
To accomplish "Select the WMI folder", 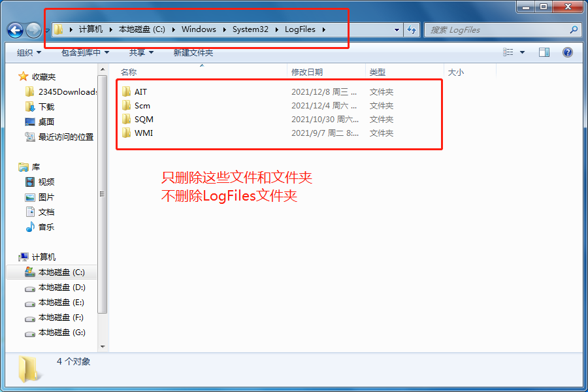I will point(138,133).
